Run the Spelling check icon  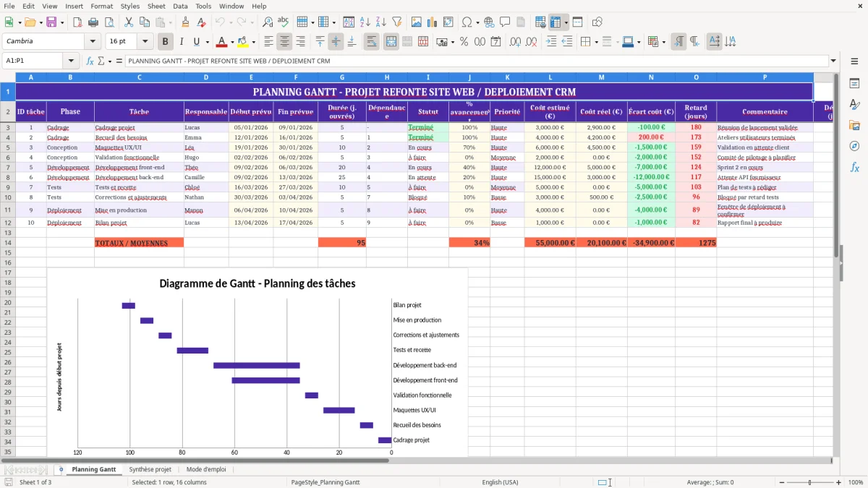[x=284, y=22]
